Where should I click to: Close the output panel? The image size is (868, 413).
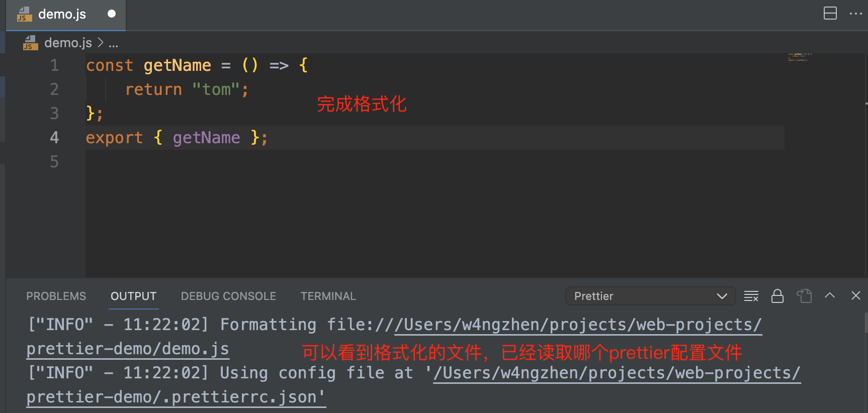click(856, 295)
